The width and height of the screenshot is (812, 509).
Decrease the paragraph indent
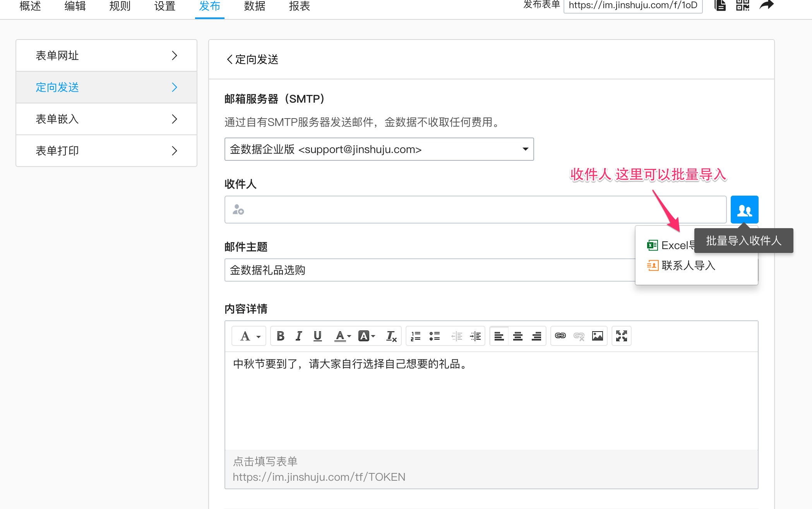[x=457, y=336]
